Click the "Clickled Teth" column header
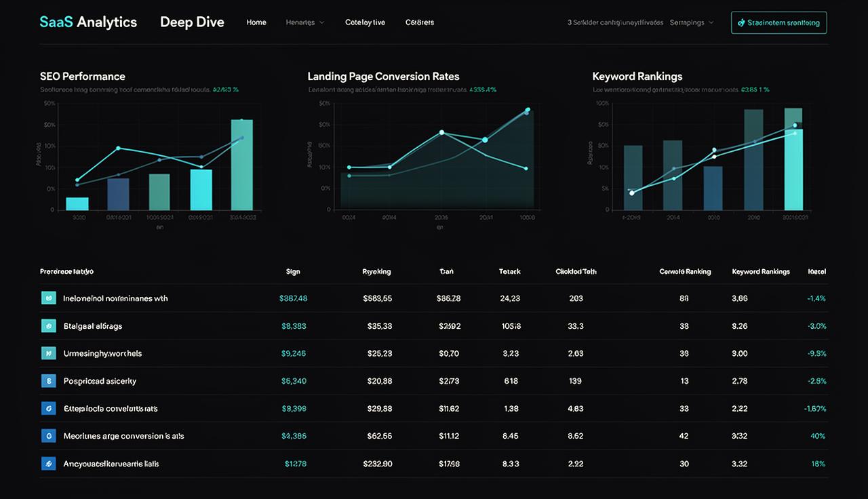Viewport: 868px width, 499px height. click(x=576, y=272)
